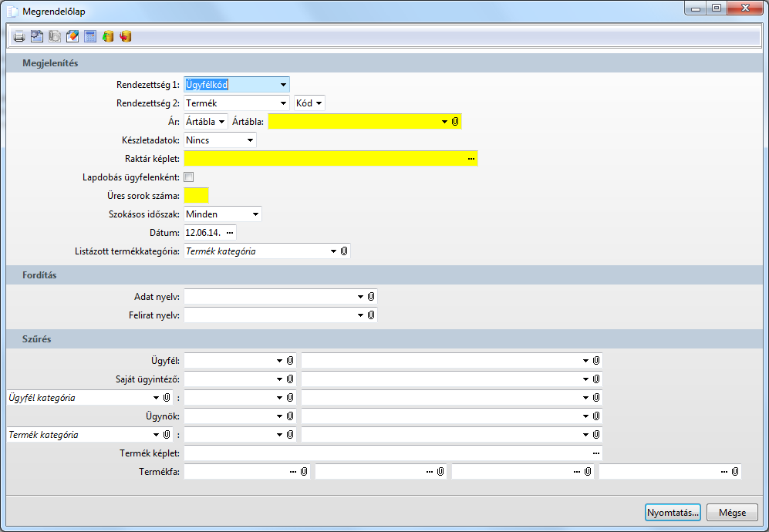Expand the Kód dropdown next to Termék
This screenshot has height=532, width=769.
[318, 103]
